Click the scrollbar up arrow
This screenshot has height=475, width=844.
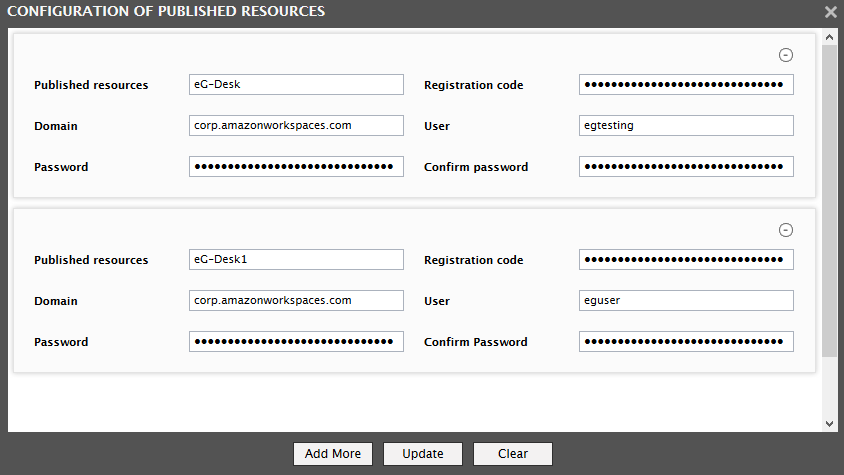(x=829, y=37)
